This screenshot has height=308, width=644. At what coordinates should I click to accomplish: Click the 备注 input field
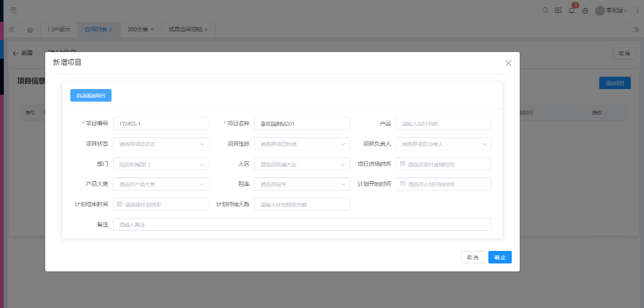tap(302, 224)
